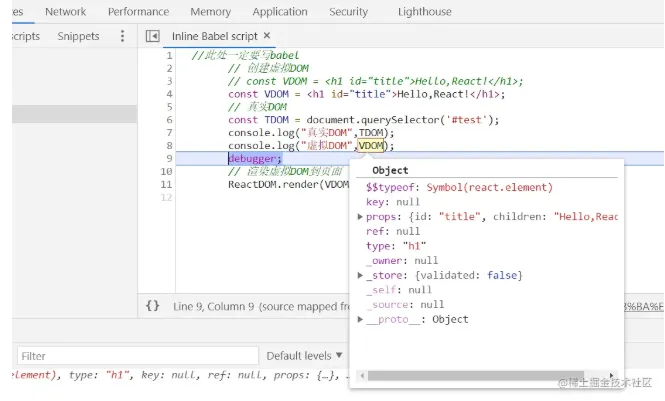Viewport: 665px width, 401px height.
Task: Click the popup scrollbar right arrow
Action: pyautogui.click(x=611, y=376)
